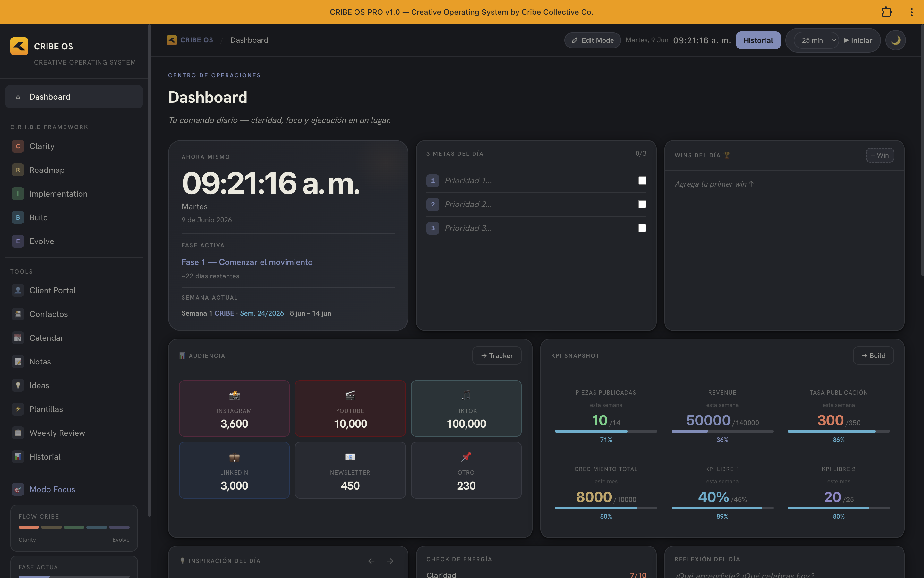Click the Implementation I badge icon
This screenshot has width=924, height=578.
click(x=18, y=194)
